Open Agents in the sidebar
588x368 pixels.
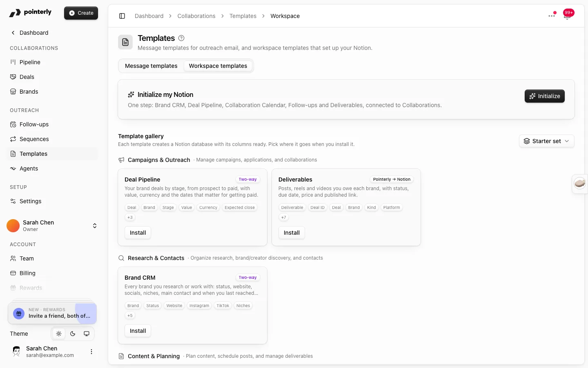[x=52, y=168]
